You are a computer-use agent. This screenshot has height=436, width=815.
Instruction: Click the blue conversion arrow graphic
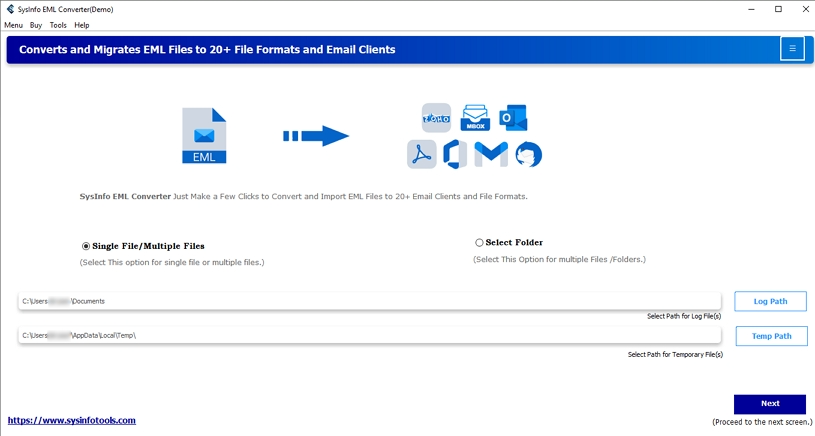[x=316, y=136]
